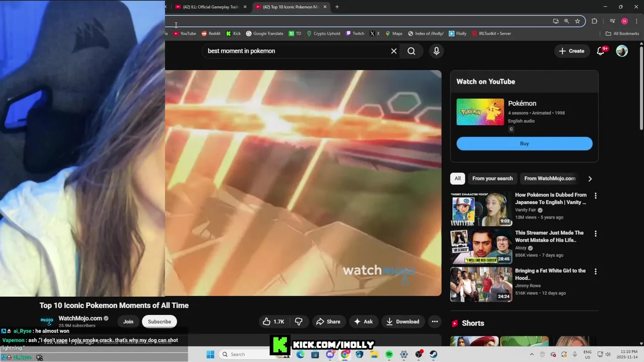
Task: Open the Pokémon series thumbnail
Action: coord(480,112)
